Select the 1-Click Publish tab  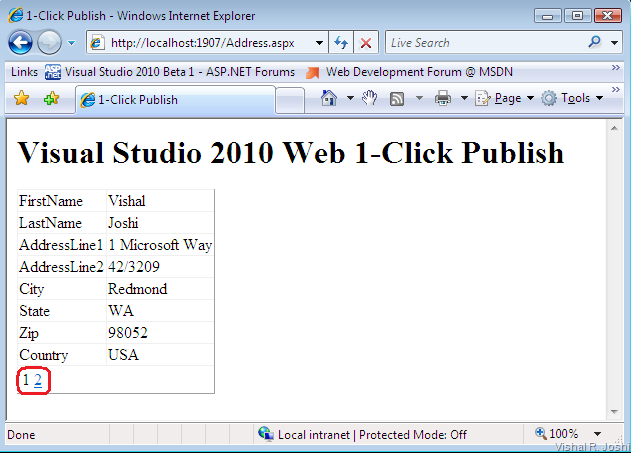point(175,99)
